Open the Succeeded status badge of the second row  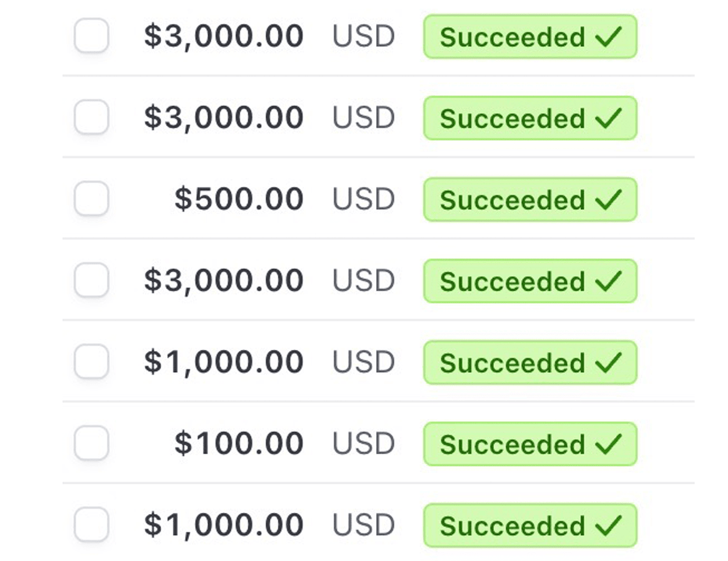click(530, 118)
